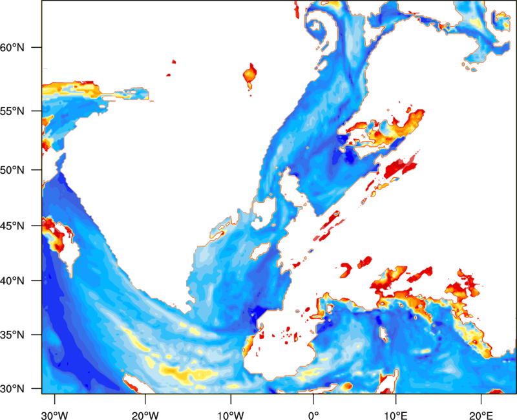Click the 45°N latitude label
Viewport: 517px width, 420px height.
(12, 226)
